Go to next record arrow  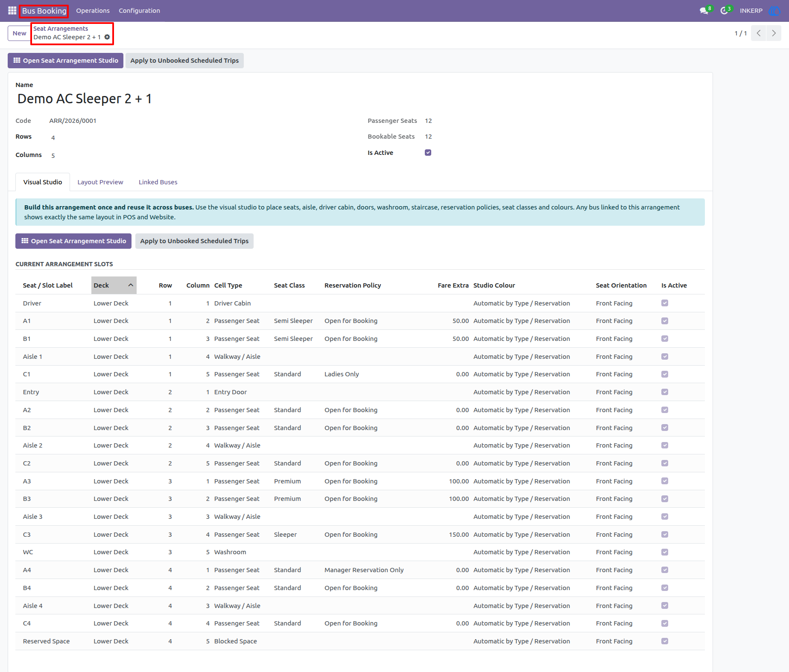pos(774,33)
